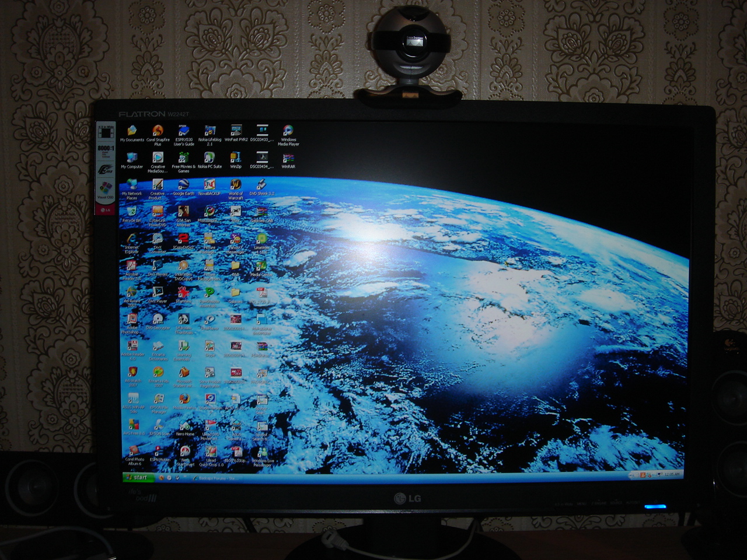Image resolution: width=747 pixels, height=560 pixels.
Task: Launch DVD Decrypter shortcut
Action: pyautogui.click(x=158, y=322)
